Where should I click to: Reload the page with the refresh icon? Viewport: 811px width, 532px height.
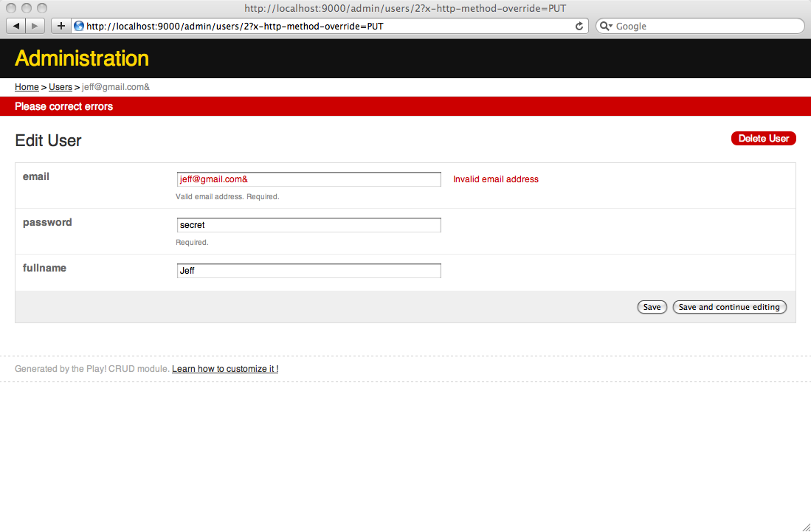click(x=579, y=26)
